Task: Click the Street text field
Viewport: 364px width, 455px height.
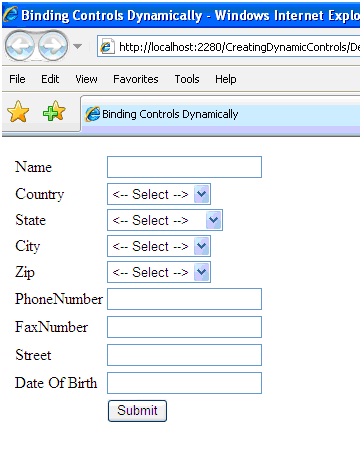Action: pos(184,355)
